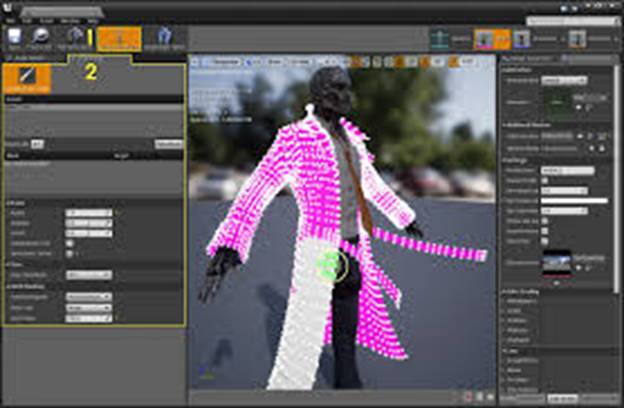The image size is (624, 408).
Task: Toggle the orange Activate Cloth Paint button
Action: (119, 39)
